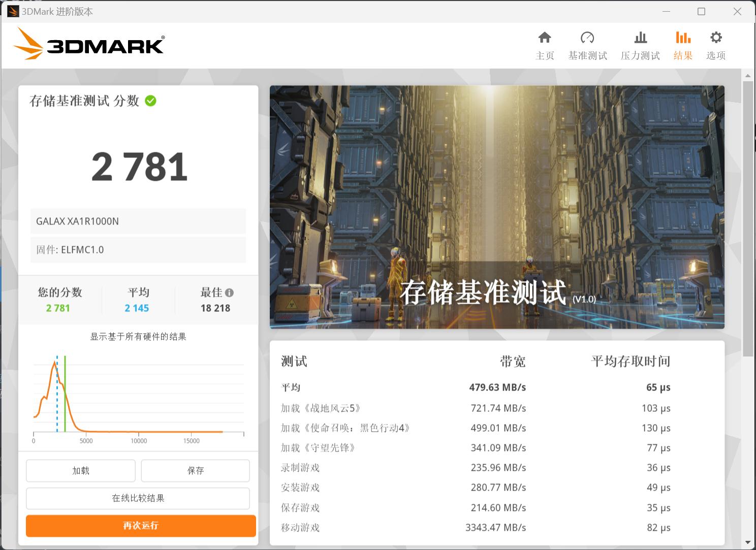Image resolution: width=756 pixels, height=550 pixels.
Task: Open the 压力测试 bar chart icon
Action: tap(640, 38)
